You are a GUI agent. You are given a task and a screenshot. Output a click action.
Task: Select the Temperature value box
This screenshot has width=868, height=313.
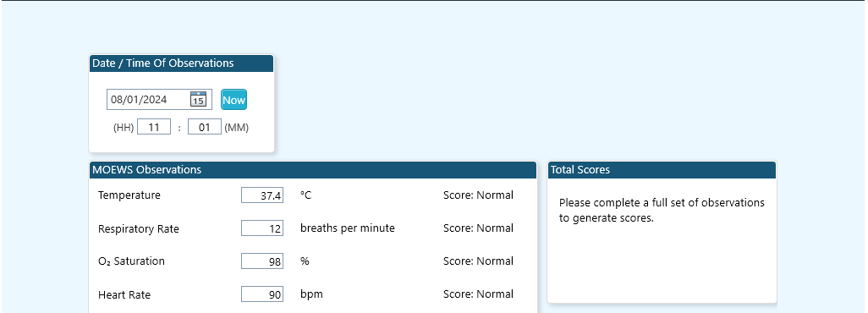click(262, 195)
